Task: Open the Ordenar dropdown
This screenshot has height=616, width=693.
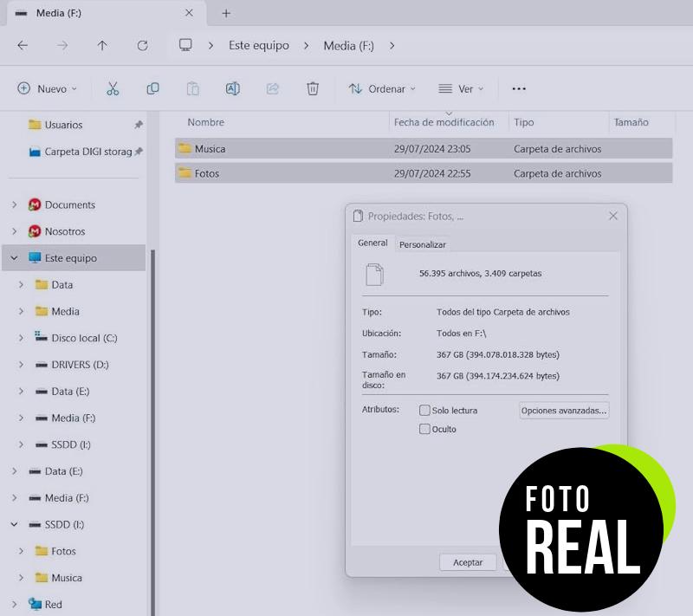Action: coord(382,89)
